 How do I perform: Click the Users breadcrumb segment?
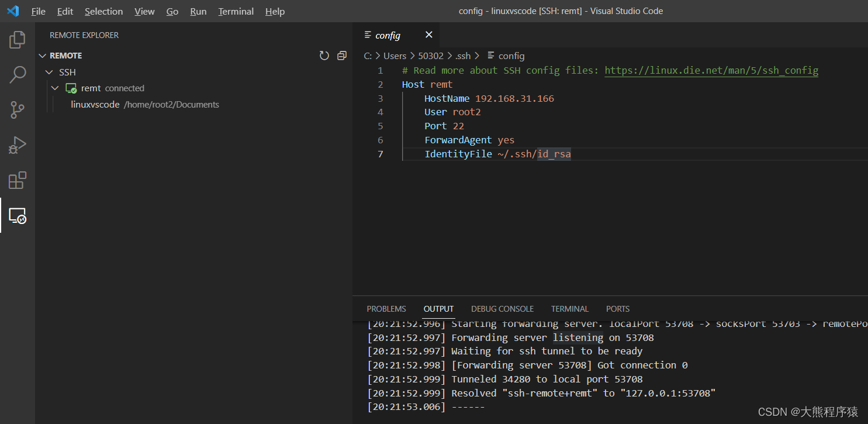[395, 56]
